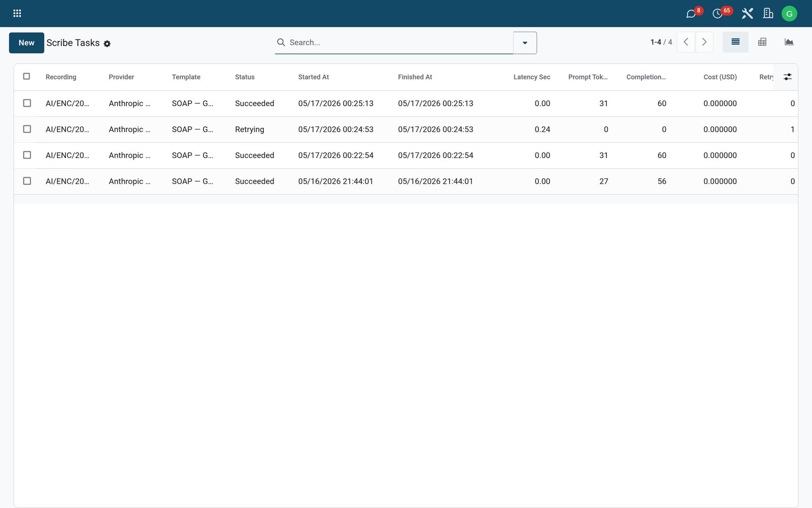Sort by the Latency Sec column
This screenshot has height=508, width=812.
click(x=532, y=77)
